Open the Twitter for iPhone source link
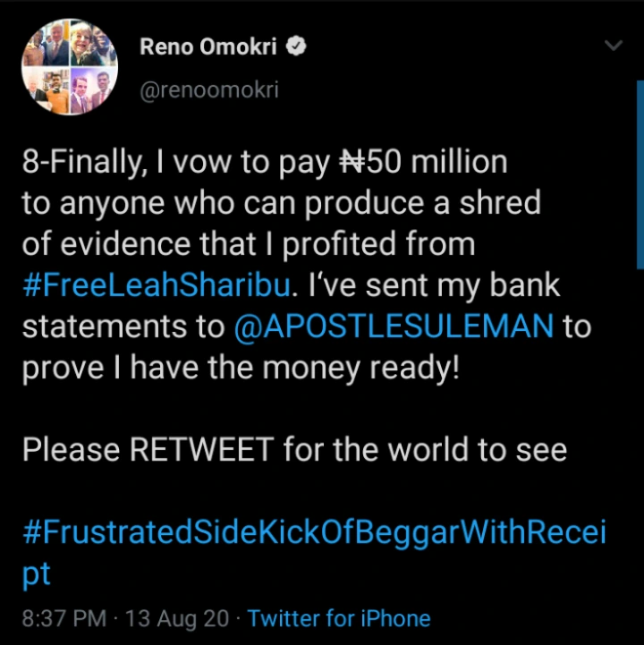 [x=339, y=618]
